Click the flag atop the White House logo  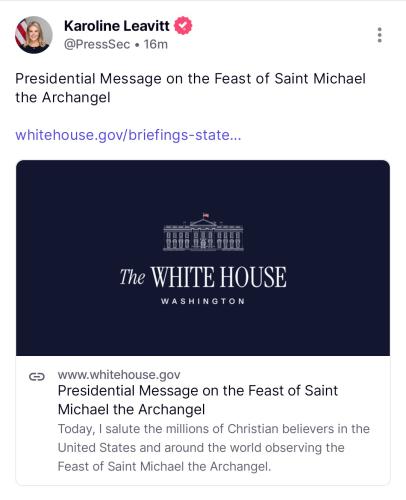pyautogui.click(x=206, y=215)
